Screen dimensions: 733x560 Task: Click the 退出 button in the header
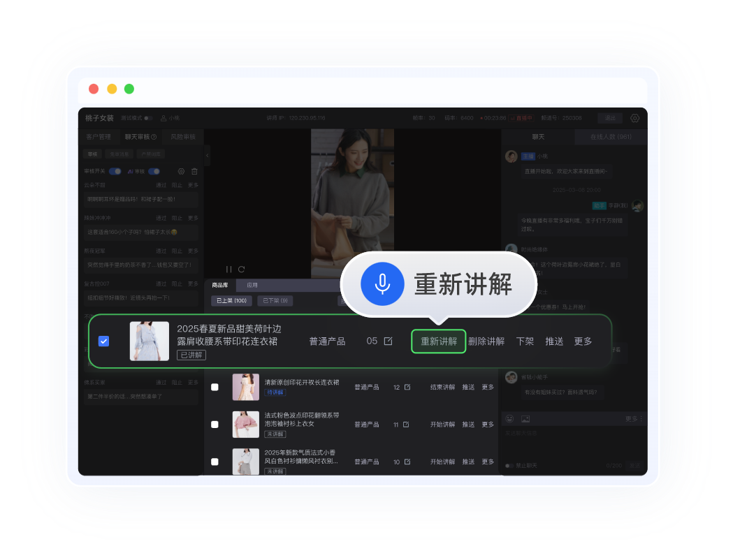610,118
